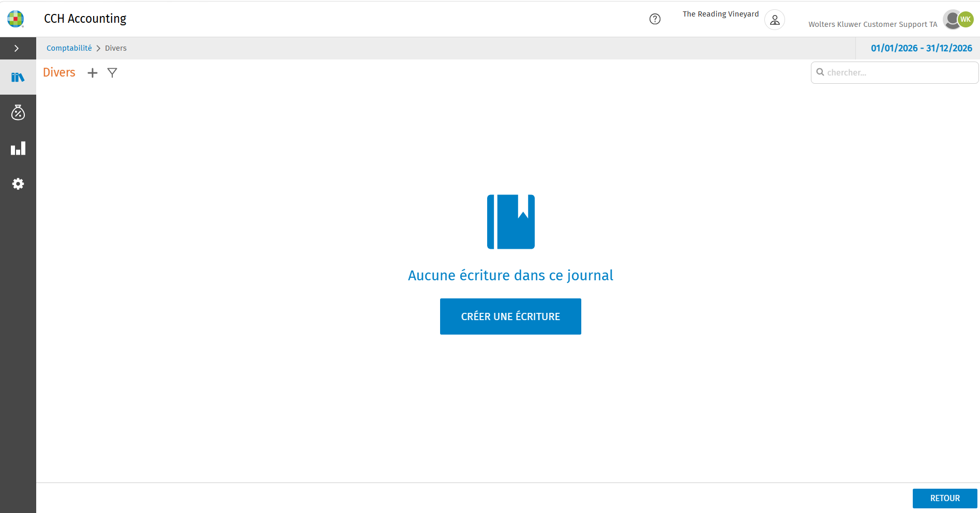Click the search magnifier icon

click(820, 72)
